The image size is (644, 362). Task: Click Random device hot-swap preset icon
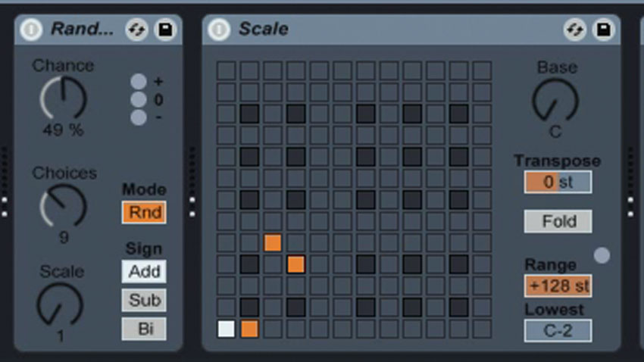[x=137, y=30]
